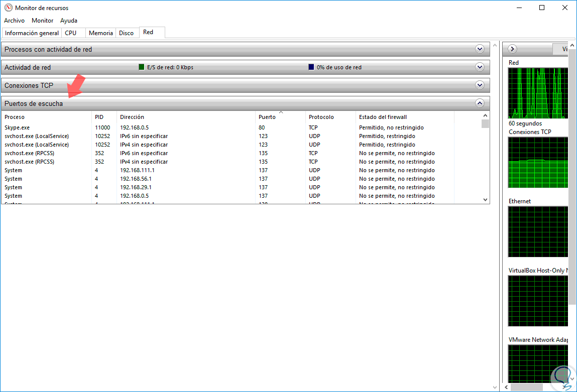
Task: Open the Archivo menu
Action: tap(15, 21)
